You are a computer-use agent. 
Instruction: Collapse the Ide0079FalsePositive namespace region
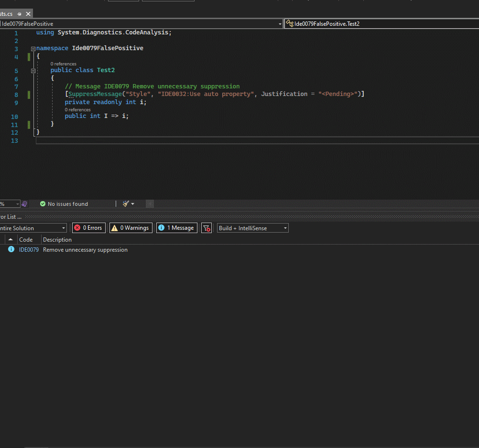tap(33, 48)
